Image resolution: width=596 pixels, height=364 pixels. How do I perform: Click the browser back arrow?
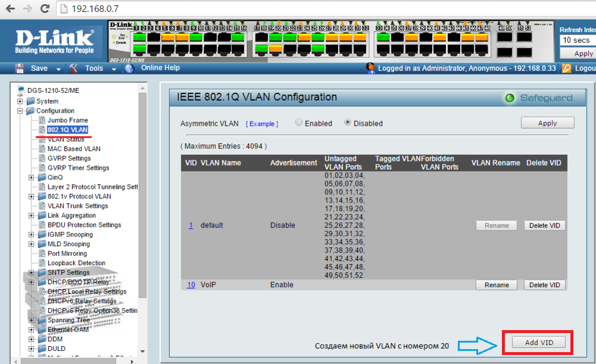point(10,9)
